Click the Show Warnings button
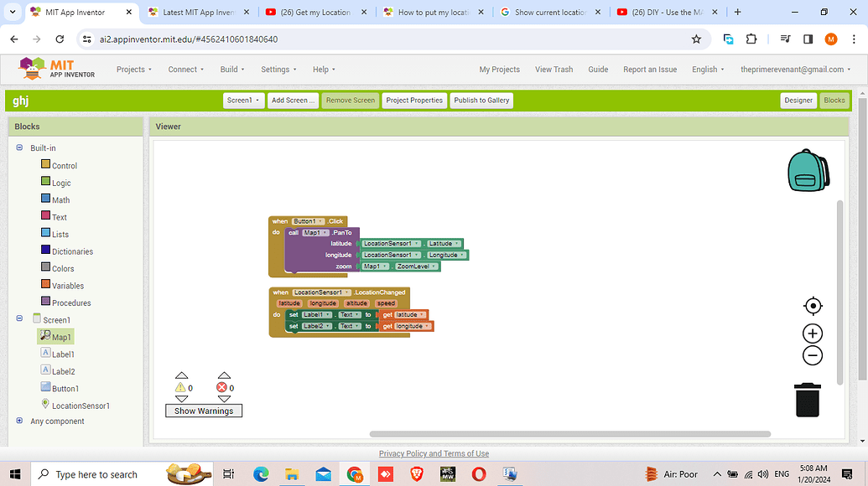 coord(203,411)
